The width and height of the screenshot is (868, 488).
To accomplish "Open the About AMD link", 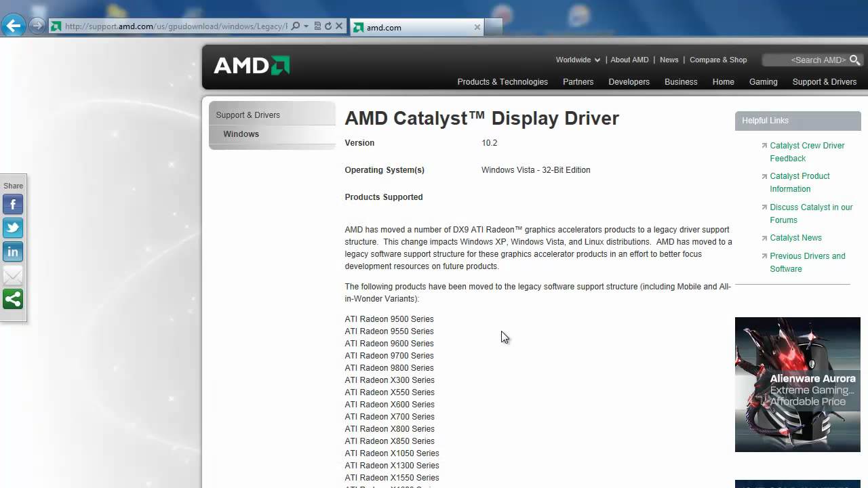I will (629, 60).
